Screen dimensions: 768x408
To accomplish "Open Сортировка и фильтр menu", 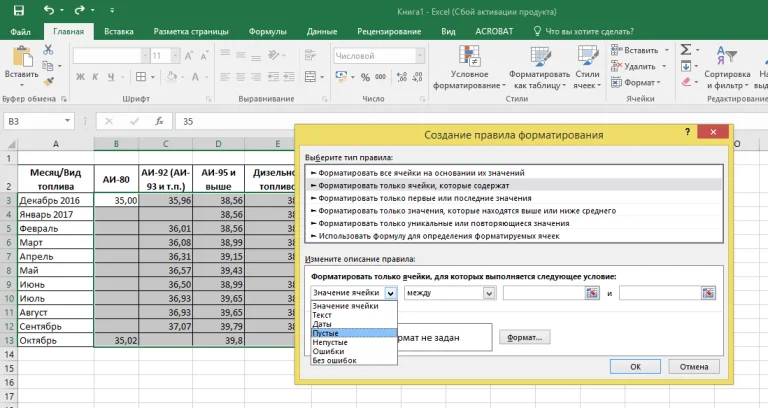I will 727,68.
